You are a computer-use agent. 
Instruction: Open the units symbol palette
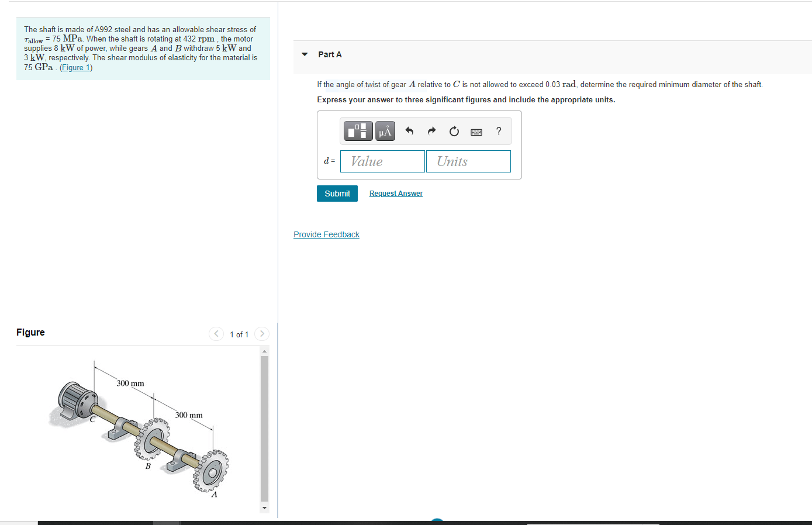pyautogui.click(x=385, y=131)
